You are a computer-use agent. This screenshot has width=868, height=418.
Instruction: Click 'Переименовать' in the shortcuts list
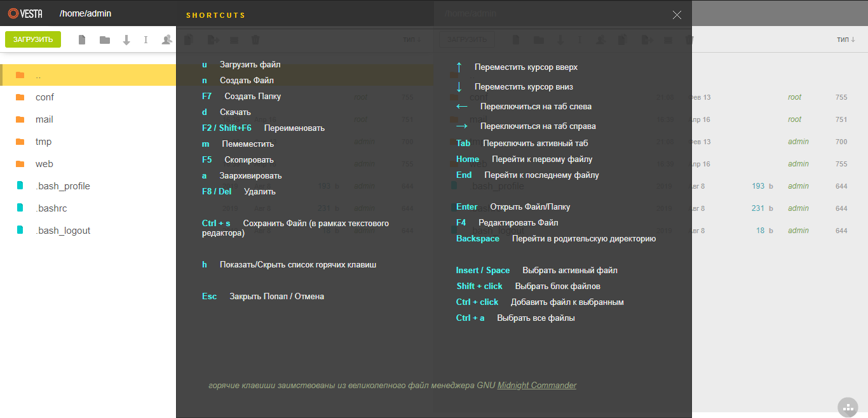pyautogui.click(x=294, y=128)
